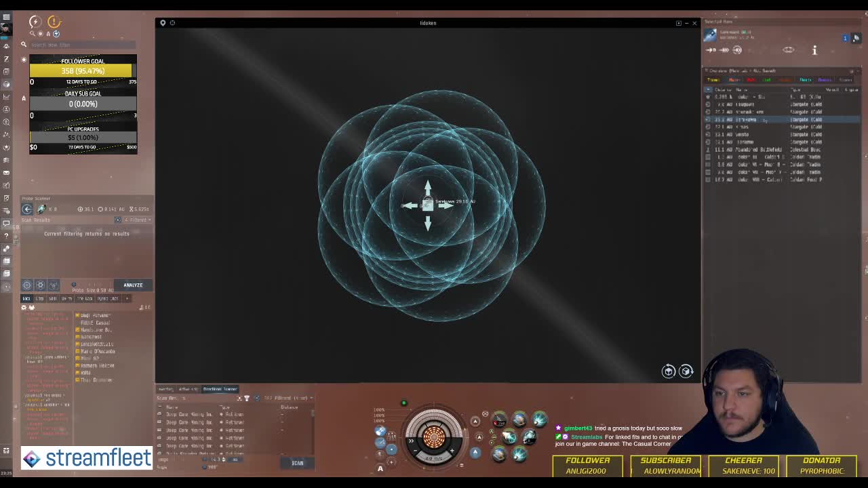Increase ship speed with the plus button
The image size is (868, 488).
452,450
